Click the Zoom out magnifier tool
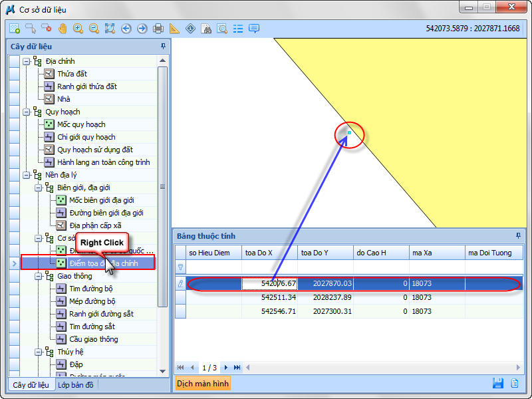Image resolution: width=532 pixels, height=399 pixels. pos(94,29)
